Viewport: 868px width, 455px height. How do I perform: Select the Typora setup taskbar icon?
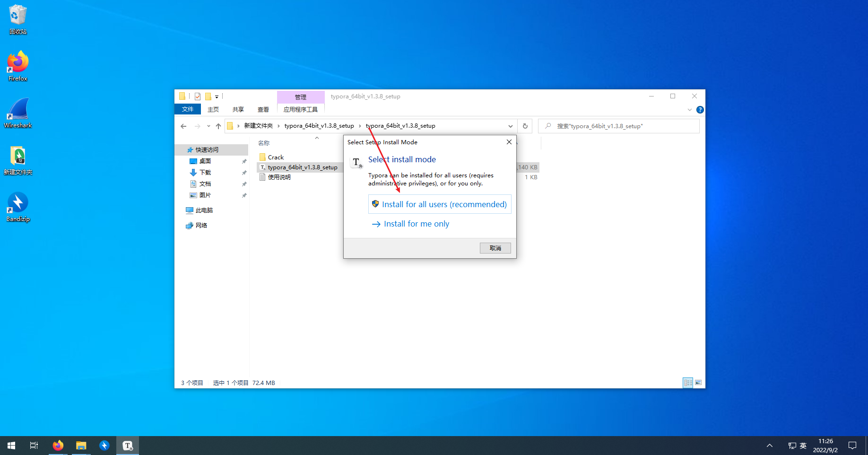pos(128,446)
